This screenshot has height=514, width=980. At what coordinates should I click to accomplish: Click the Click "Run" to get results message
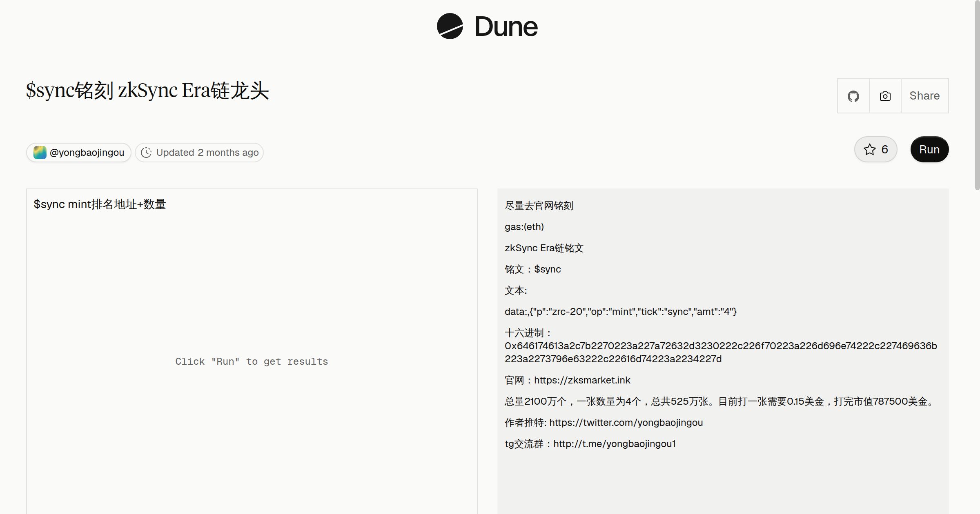click(252, 361)
